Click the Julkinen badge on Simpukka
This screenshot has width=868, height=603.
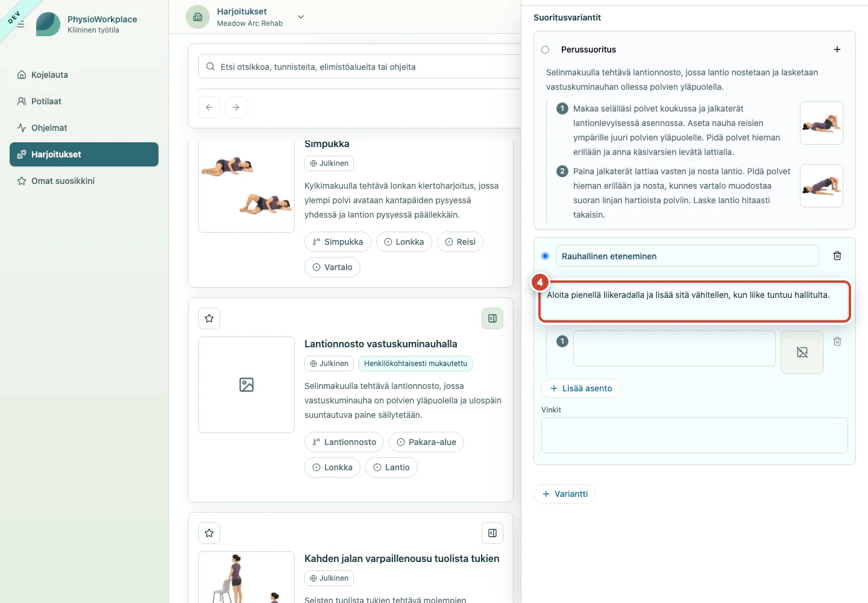coord(329,163)
